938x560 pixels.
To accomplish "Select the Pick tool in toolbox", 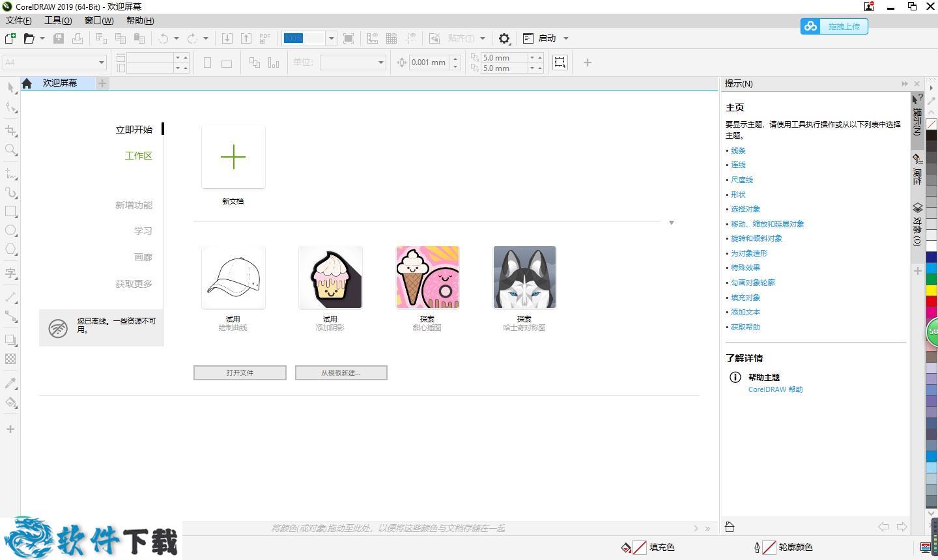I will click(x=10, y=87).
